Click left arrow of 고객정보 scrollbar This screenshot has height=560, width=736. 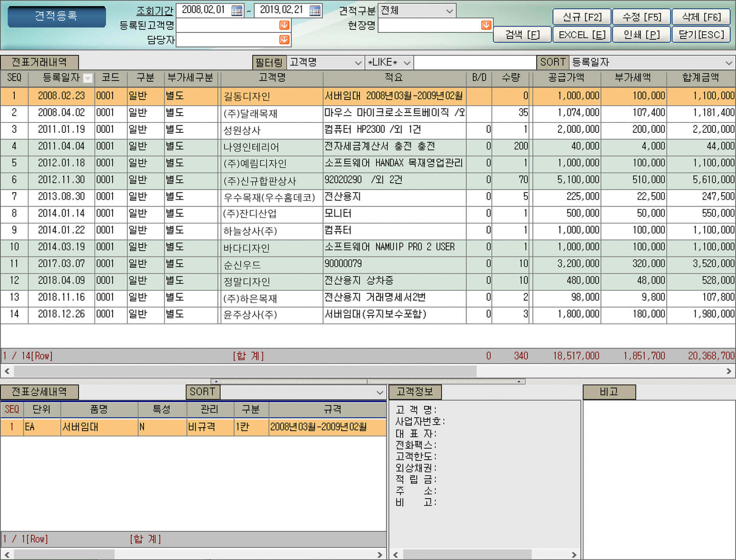coord(395,554)
